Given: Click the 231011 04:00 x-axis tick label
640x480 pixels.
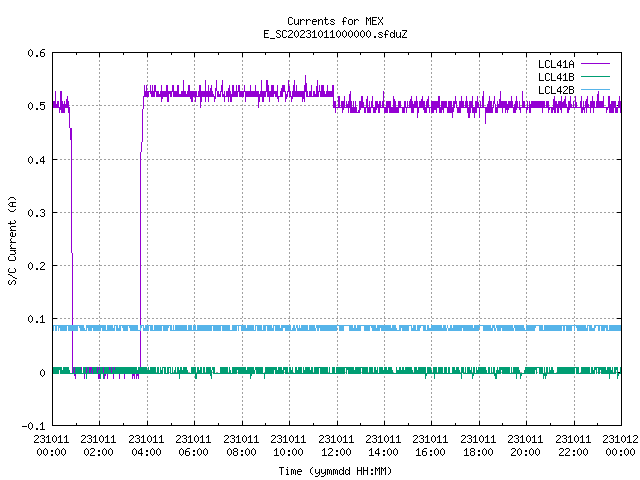Looking at the screenshot, I should click(x=146, y=446).
